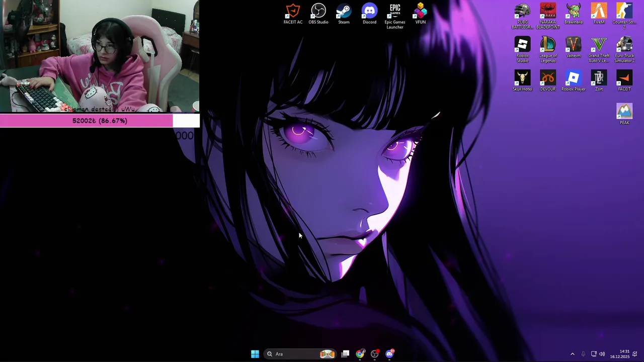This screenshot has height=362, width=644.
Task: Select the PEAK desktop icon
Action: pyautogui.click(x=624, y=114)
